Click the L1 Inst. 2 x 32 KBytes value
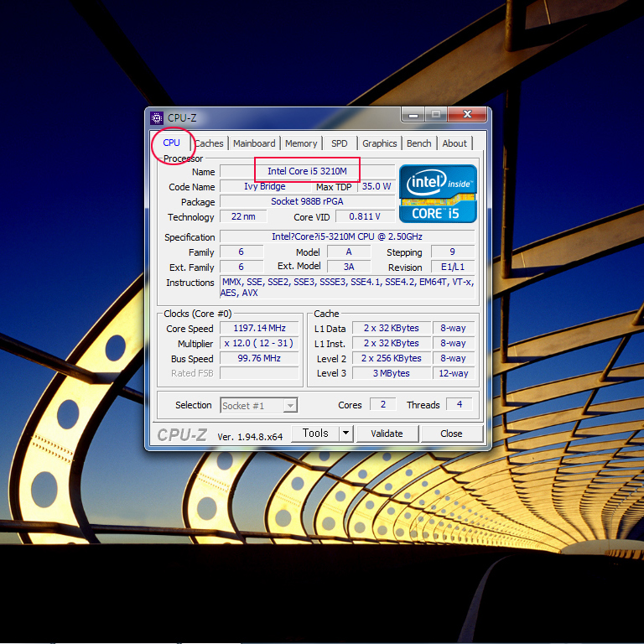Viewport: 644px width, 644px height. click(x=392, y=343)
